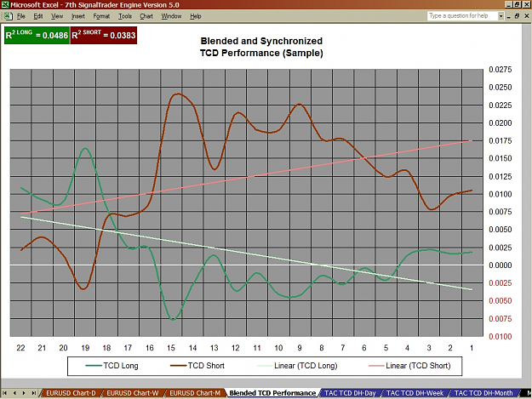The image size is (532, 399).
Task: Open the Window menu
Action: point(171,16)
